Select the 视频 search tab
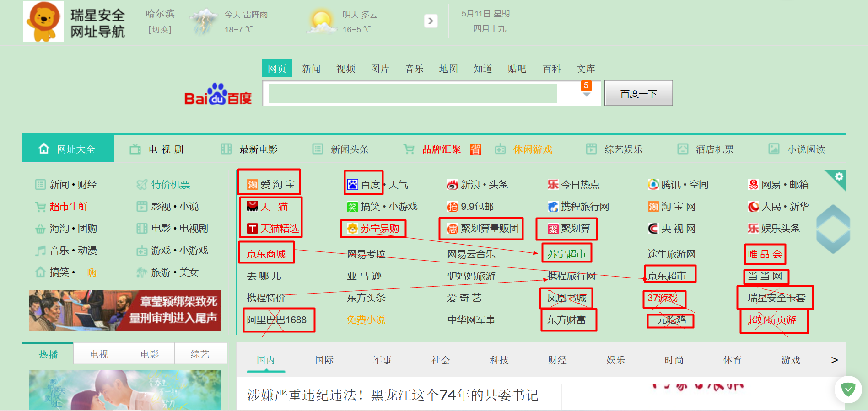 (345, 69)
